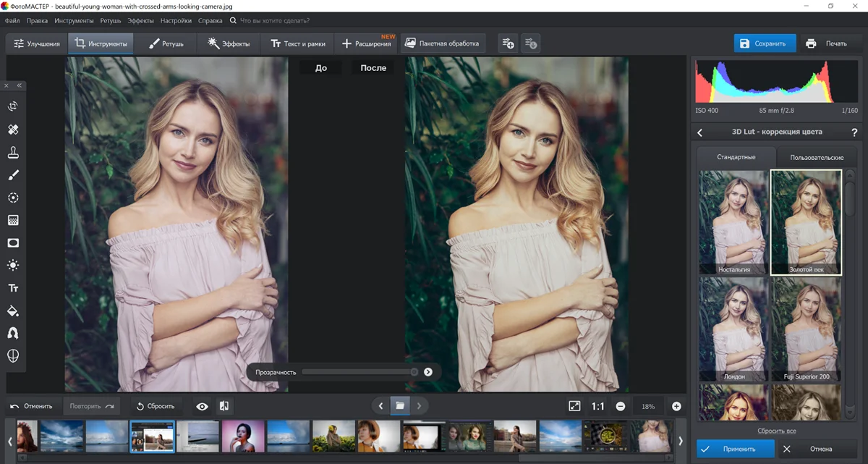Adjust the Прозрачность opacity slider

point(359,372)
